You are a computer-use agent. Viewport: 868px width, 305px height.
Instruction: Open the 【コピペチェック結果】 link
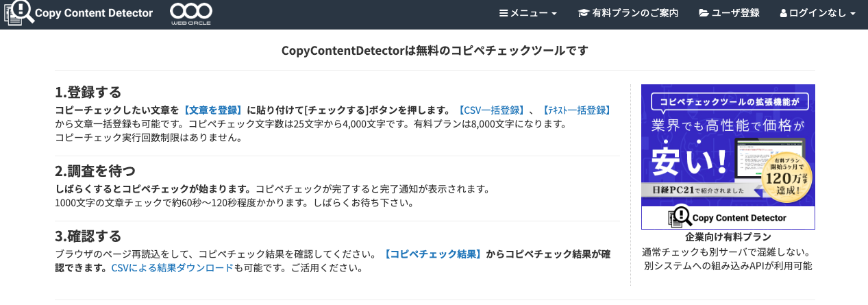432,254
